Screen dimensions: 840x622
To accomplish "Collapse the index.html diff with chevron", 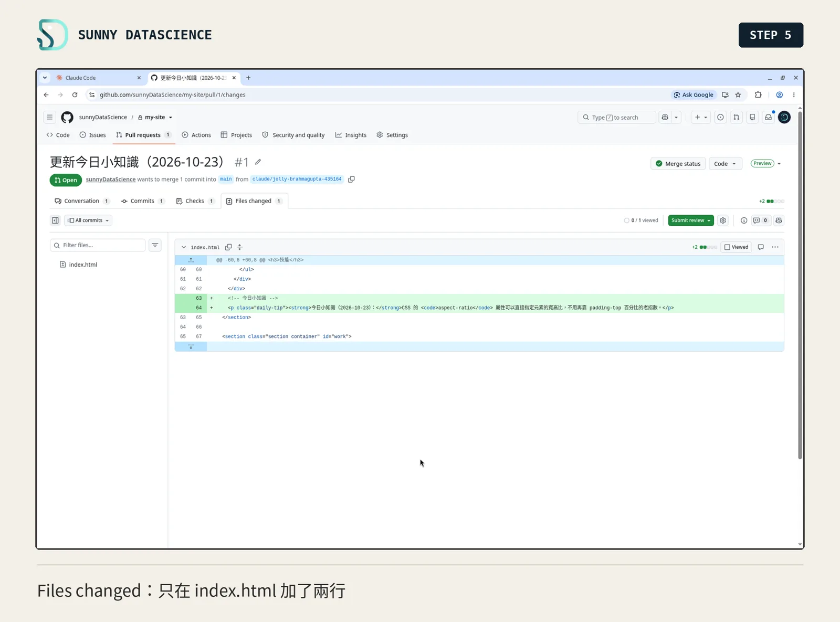I will 184,247.
